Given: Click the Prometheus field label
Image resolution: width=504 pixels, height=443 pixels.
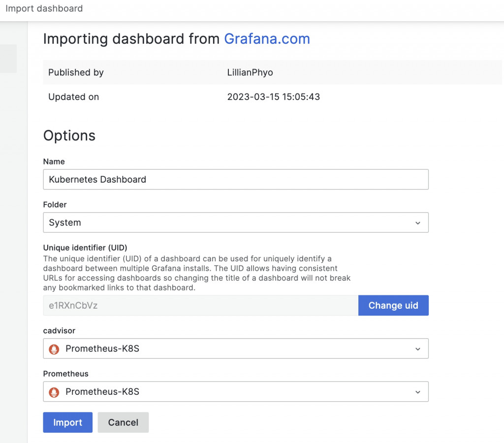Looking at the screenshot, I should [x=65, y=374].
